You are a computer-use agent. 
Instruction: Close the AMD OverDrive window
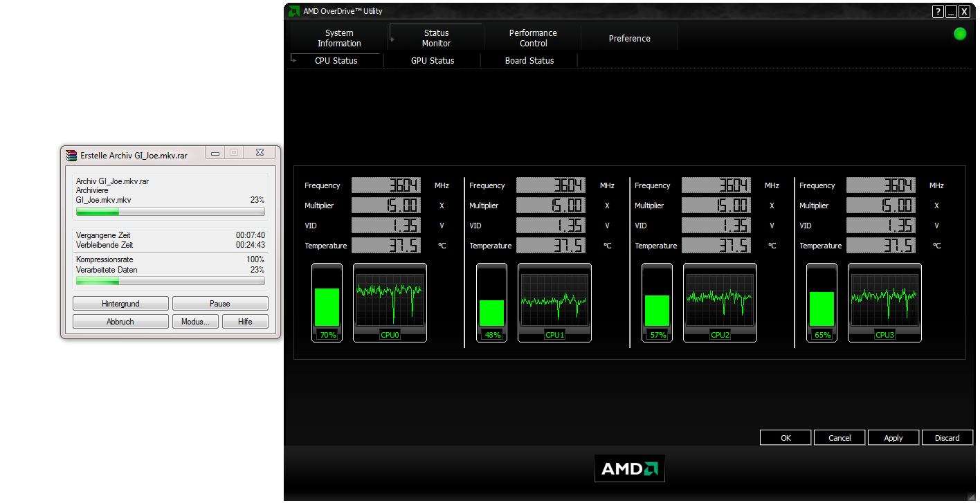[964, 11]
